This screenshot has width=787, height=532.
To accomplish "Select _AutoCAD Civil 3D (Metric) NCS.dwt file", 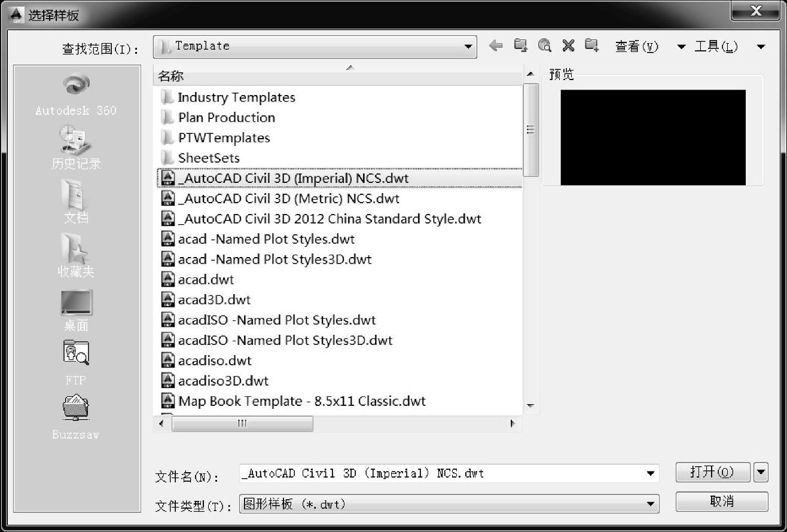I will (x=280, y=199).
